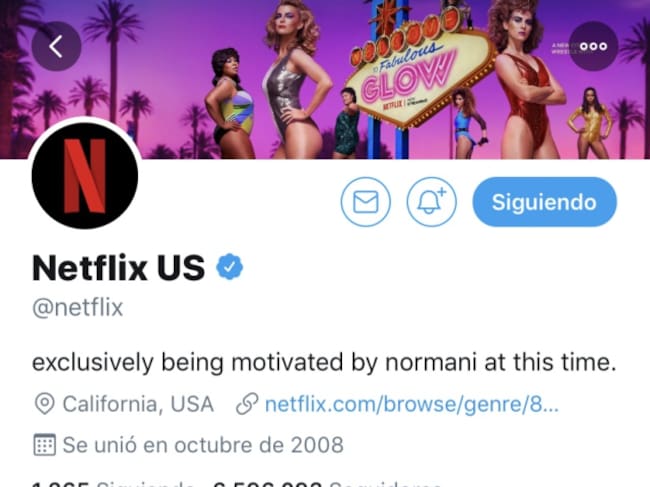
Task: Tap the location pin icon
Action: point(44,404)
